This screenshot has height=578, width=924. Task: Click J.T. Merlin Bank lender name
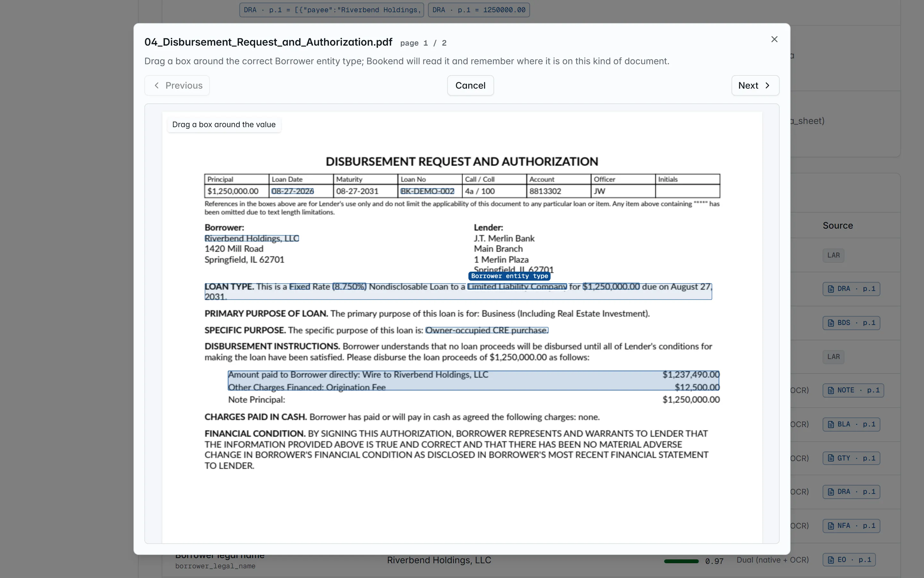pos(504,238)
